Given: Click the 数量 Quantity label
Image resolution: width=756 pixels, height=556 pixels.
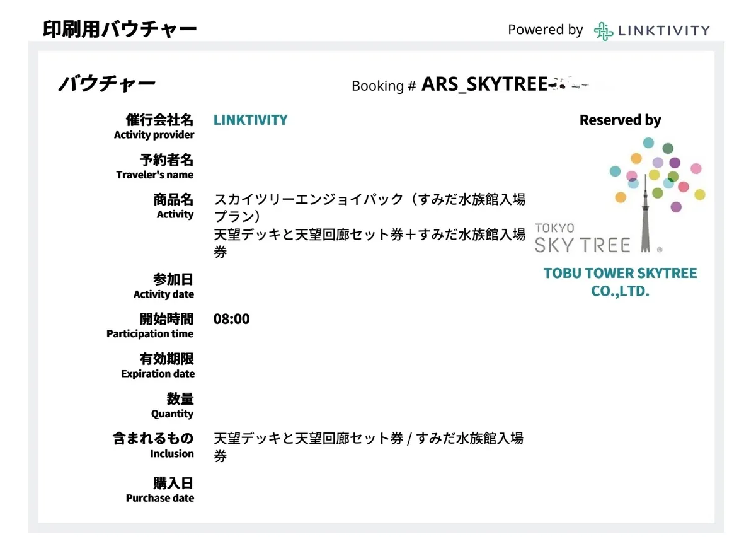Looking at the screenshot, I should coord(172,406).
